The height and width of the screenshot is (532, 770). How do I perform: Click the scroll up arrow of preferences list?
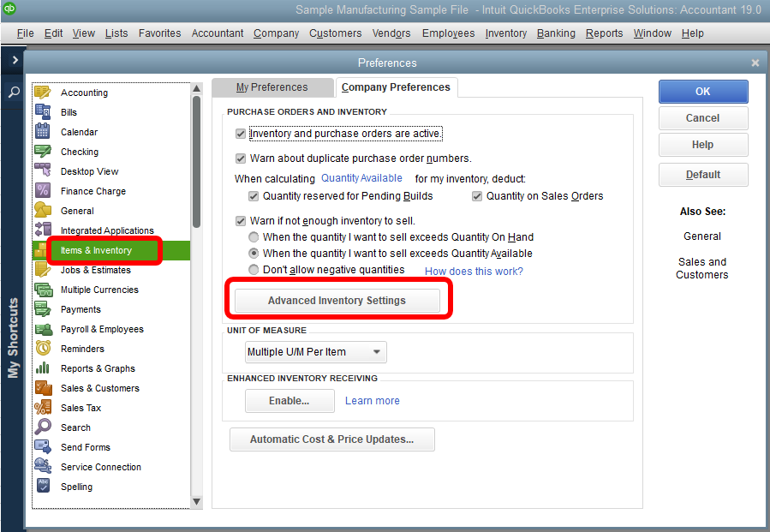pos(196,88)
